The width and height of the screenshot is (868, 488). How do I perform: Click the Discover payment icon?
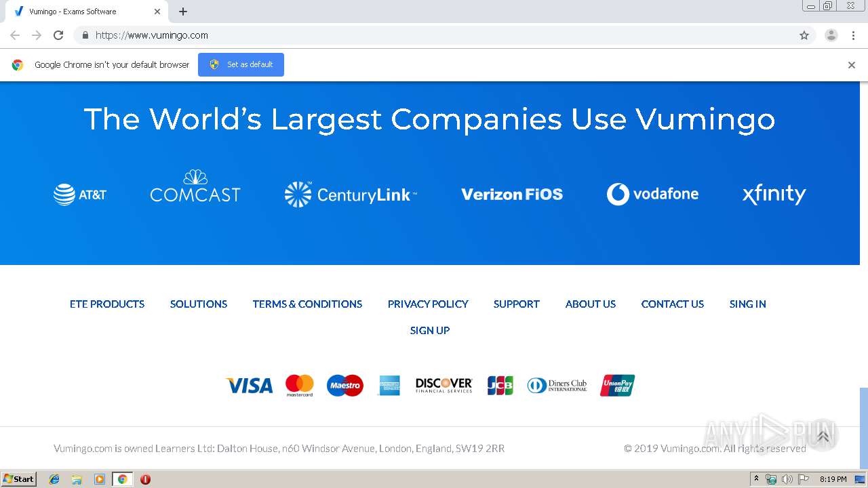coord(444,386)
